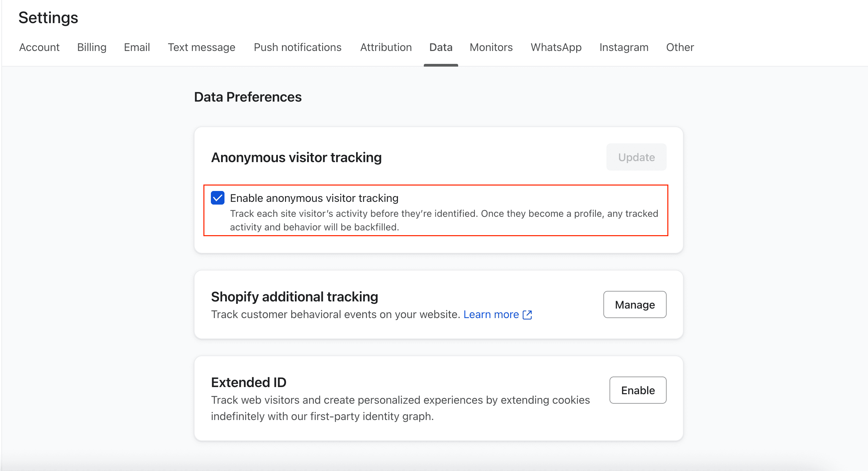Viewport: 868px width, 471px height.
Task: Click the Settings page heading
Action: 48,18
